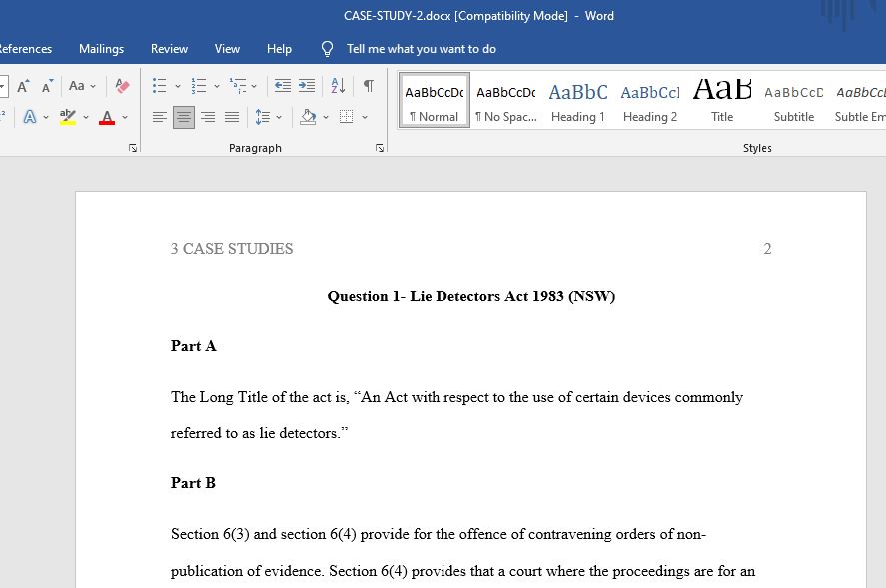
Task: Create a multilevel list
Action: 238,86
